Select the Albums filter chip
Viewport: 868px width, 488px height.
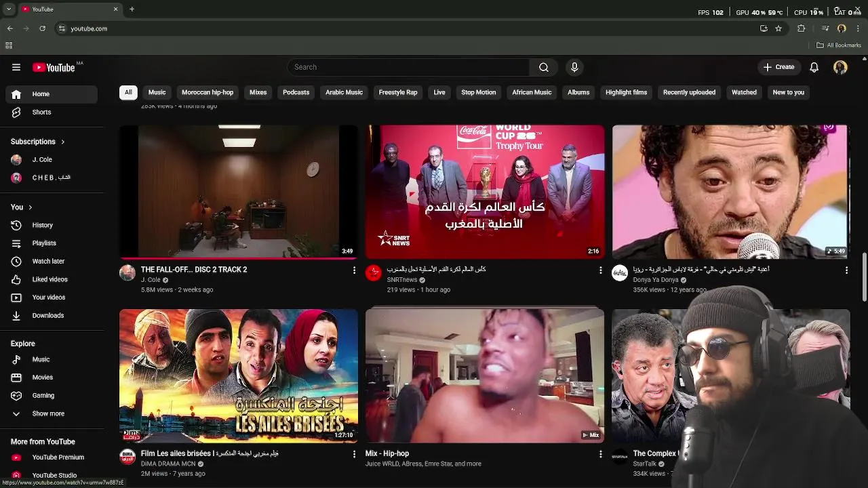click(578, 92)
